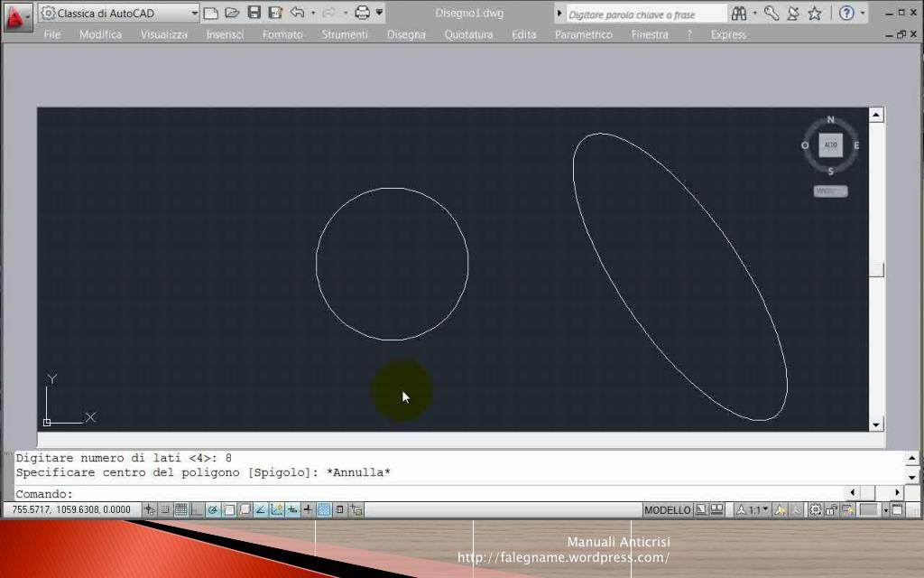This screenshot has width=924, height=578.
Task: Redo the previously undone action
Action: (329, 13)
